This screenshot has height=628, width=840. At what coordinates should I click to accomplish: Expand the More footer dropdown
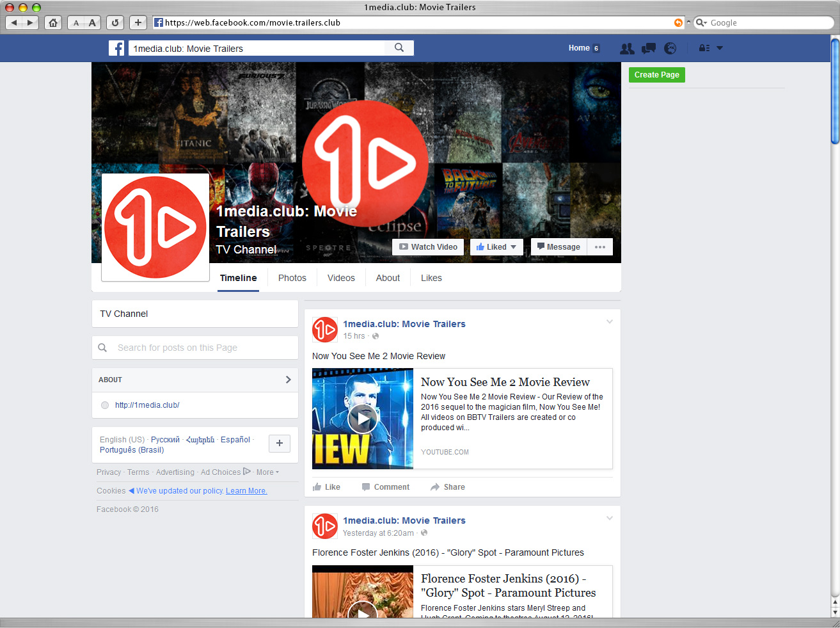coord(267,472)
